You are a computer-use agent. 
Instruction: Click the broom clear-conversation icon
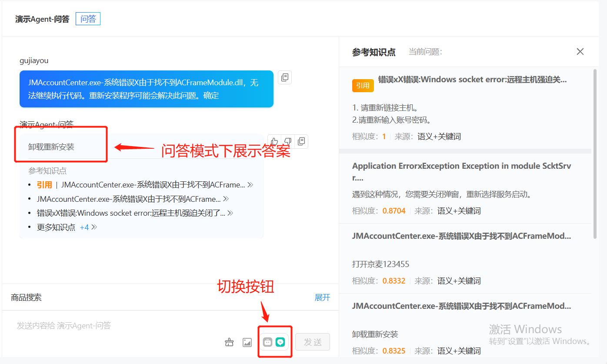[229, 342]
